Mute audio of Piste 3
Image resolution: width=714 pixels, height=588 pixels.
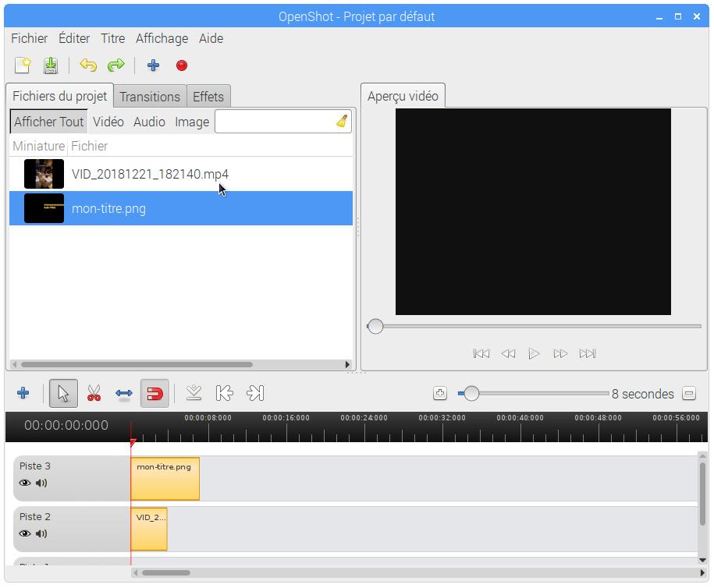point(41,483)
